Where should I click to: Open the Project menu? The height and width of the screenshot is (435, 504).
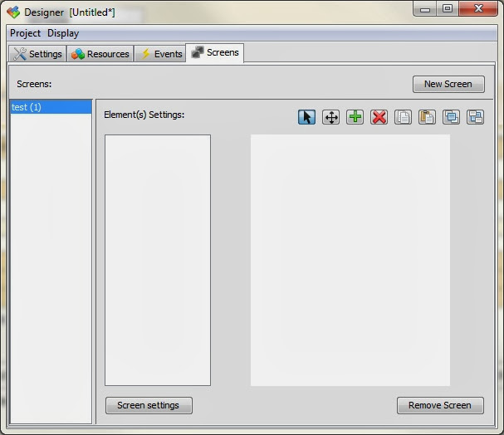point(25,33)
